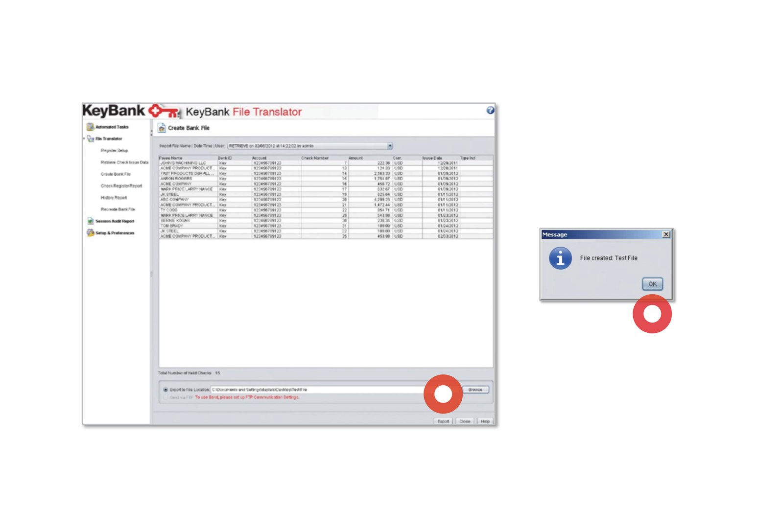Click the Create Bank File header icon
The image size is (759, 532).
click(x=162, y=128)
